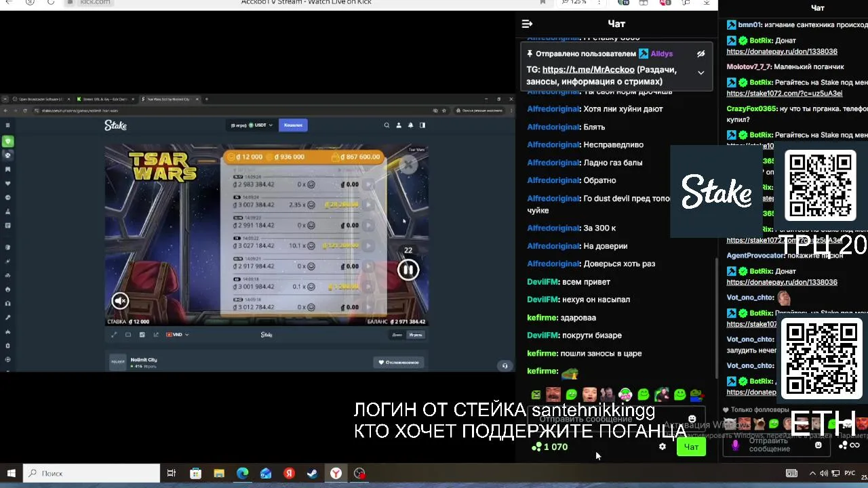Open the notifications bell in Stake header
The height and width of the screenshot is (488, 868).
pos(410,125)
